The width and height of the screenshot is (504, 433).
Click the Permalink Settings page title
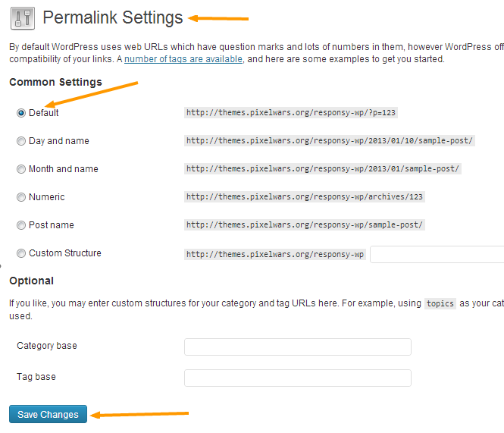(113, 17)
